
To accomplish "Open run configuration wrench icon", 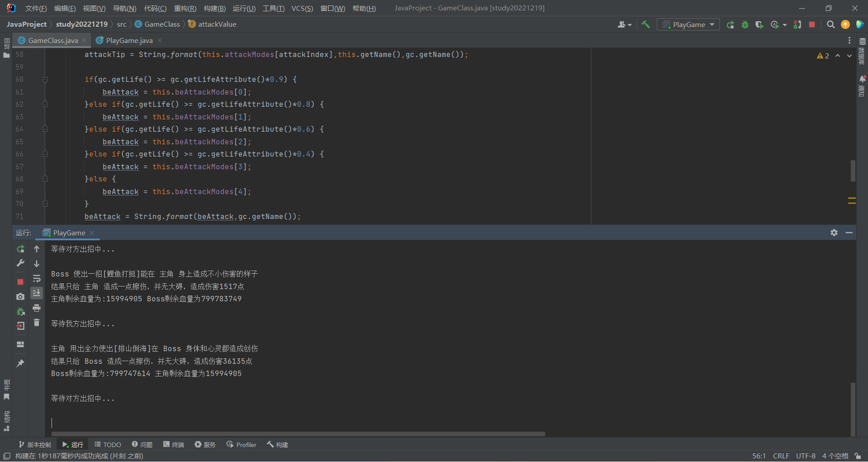I will pyautogui.click(x=20, y=263).
